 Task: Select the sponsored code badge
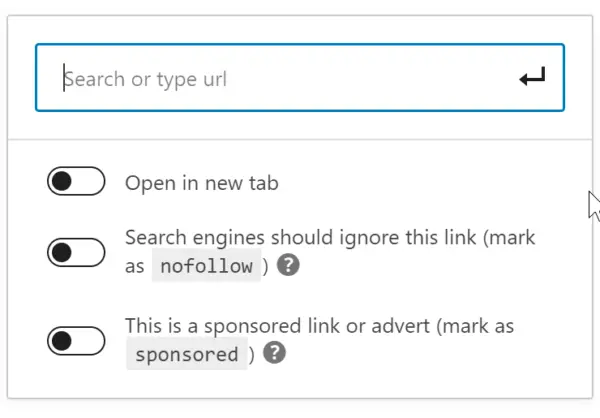tap(187, 354)
